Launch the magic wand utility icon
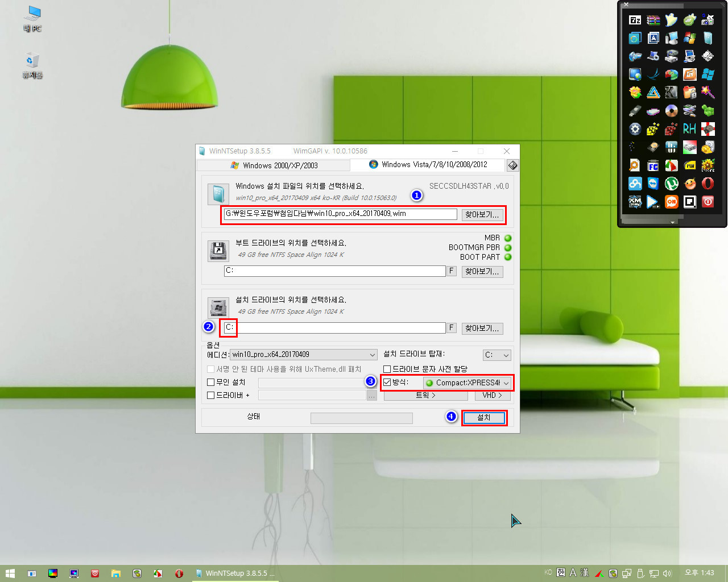The height and width of the screenshot is (582, 728). [x=708, y=93]
